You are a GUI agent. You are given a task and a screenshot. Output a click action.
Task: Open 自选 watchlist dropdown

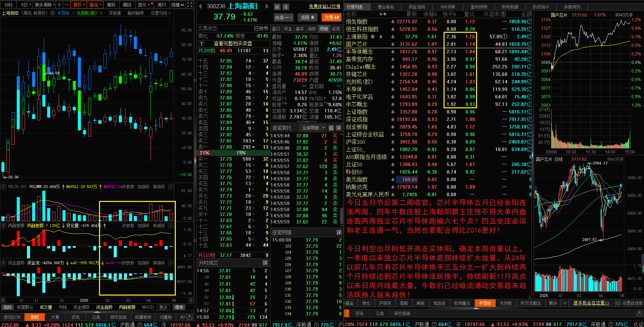(x=283, y=17)
